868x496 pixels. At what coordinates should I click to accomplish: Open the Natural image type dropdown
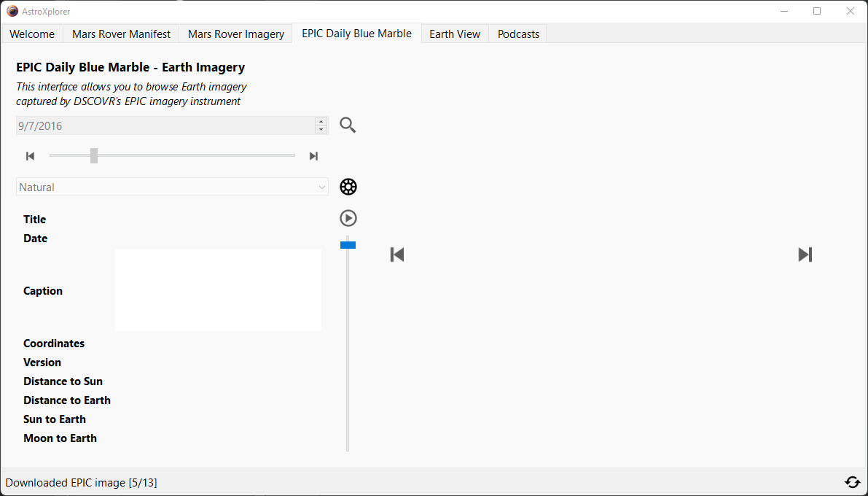(172, 187)
